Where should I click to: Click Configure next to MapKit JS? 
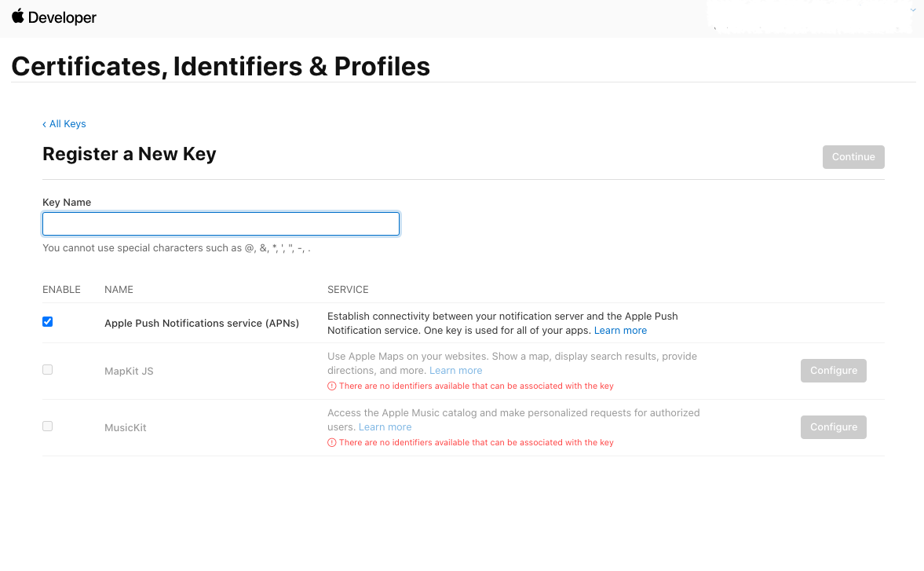coord(833,370)
